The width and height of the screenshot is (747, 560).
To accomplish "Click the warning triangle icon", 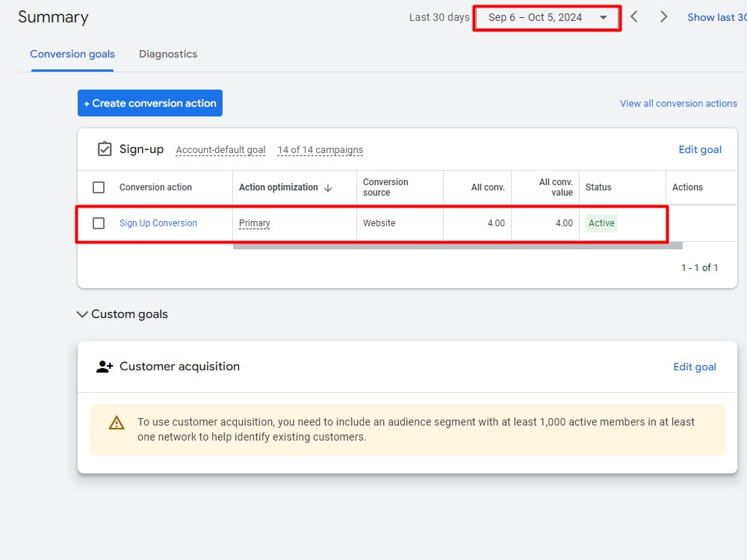I will pyautogui.click(x=117, y=423).
